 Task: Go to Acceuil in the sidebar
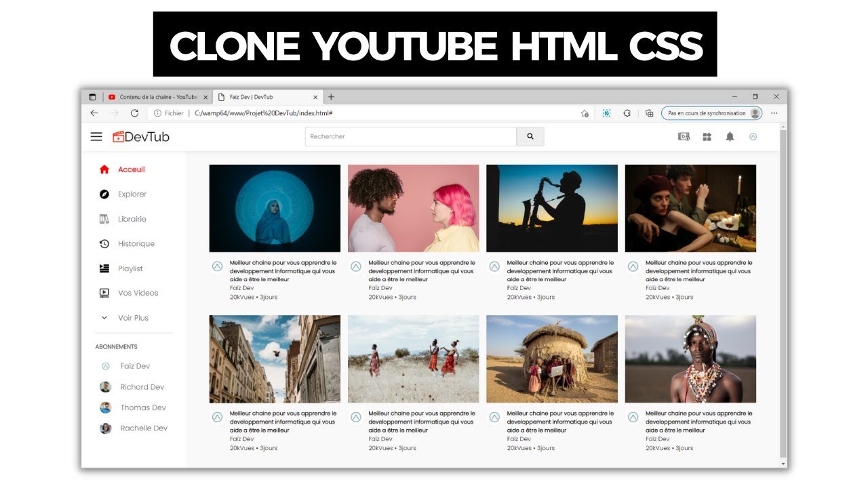[133, 169]
